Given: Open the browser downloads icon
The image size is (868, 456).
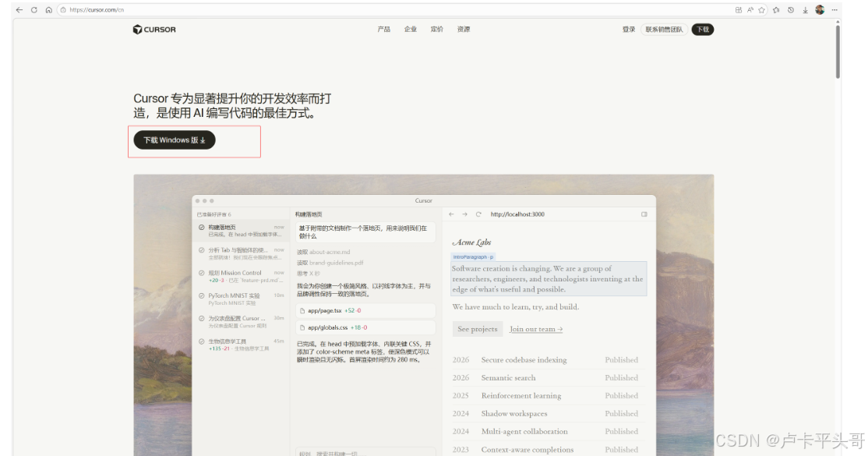Looking at the screenshot, I should (805, 10).
